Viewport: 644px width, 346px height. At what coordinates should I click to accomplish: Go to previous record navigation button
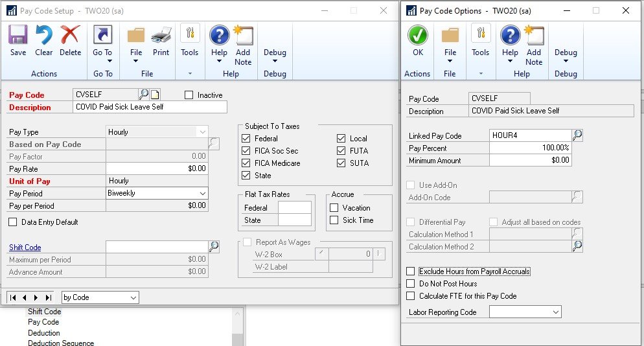pyautogui.click(x=25, y=297)
